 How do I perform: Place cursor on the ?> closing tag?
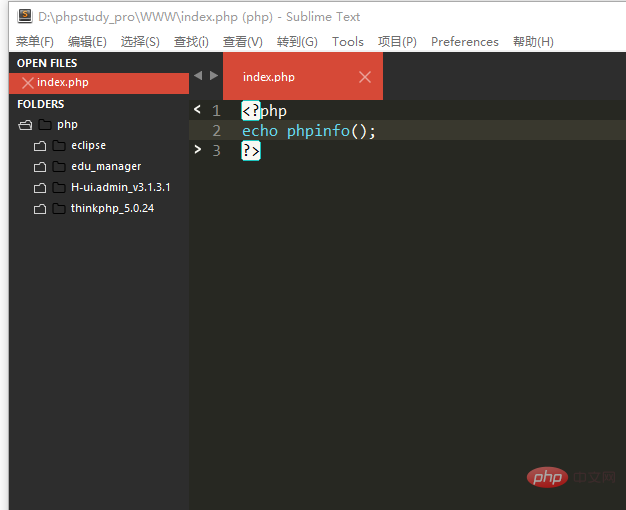coord(251,151)
